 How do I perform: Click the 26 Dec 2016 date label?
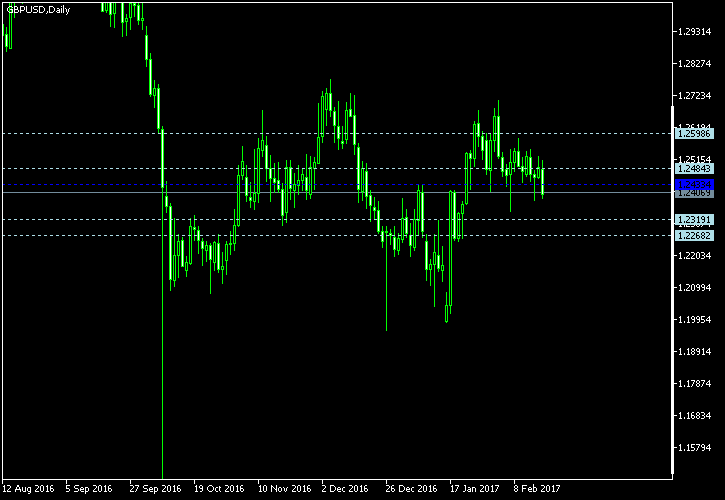411,488
